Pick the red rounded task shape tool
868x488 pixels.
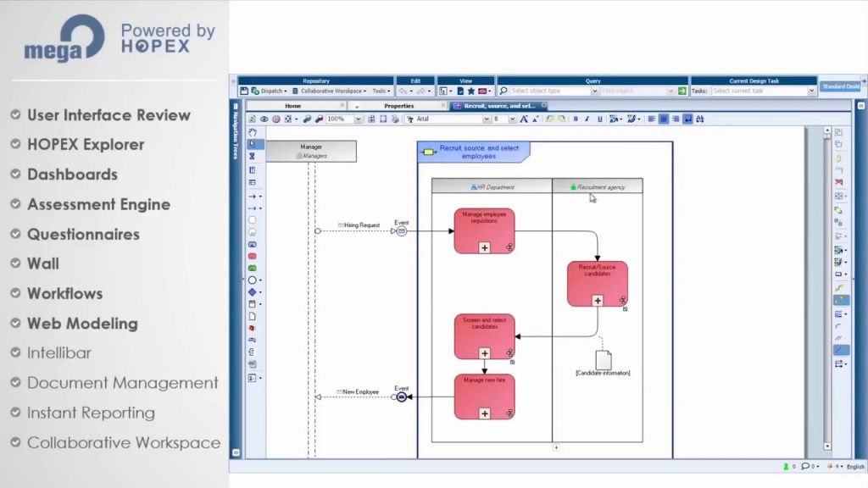tap(253, 256)
